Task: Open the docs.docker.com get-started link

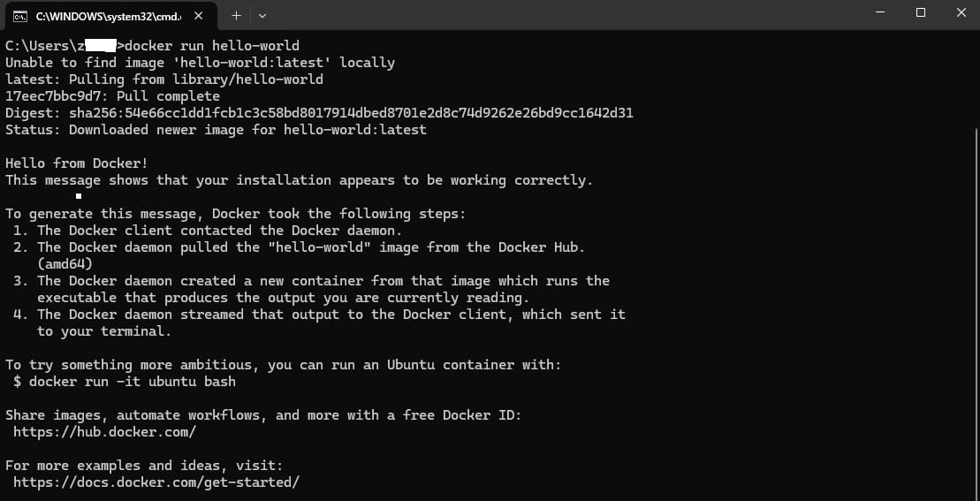Action: pyautogui.click(x=156, y=482)
